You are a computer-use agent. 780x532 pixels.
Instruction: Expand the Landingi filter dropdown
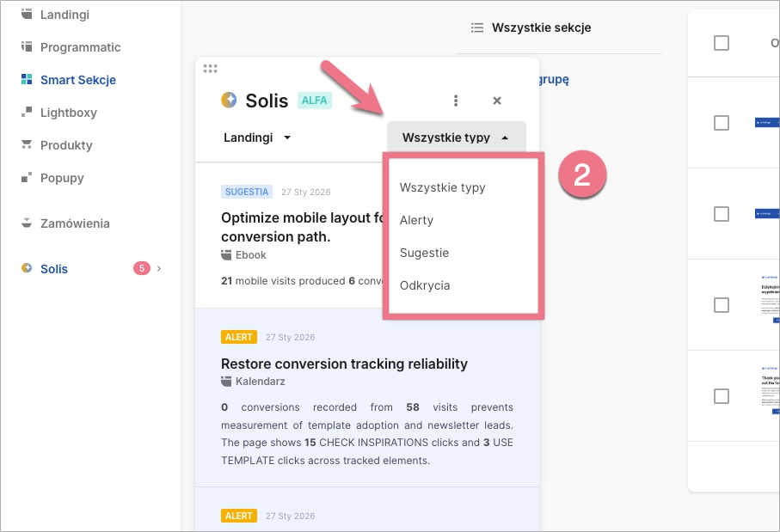coord(258,138)
